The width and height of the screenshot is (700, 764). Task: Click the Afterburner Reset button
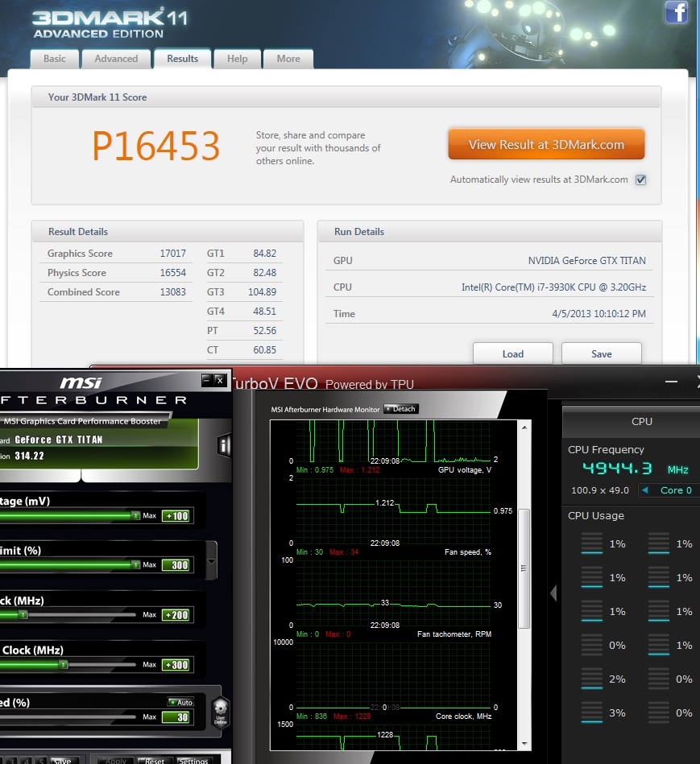click(x=153, y=760)
